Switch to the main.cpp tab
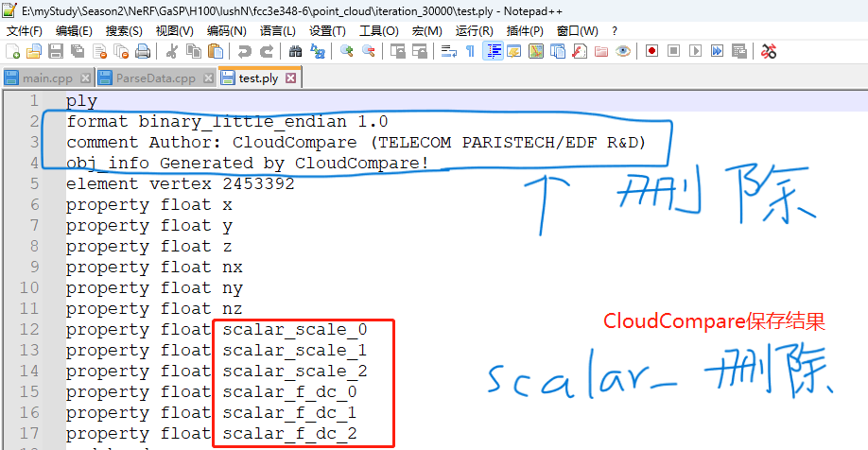 (47, 78)
